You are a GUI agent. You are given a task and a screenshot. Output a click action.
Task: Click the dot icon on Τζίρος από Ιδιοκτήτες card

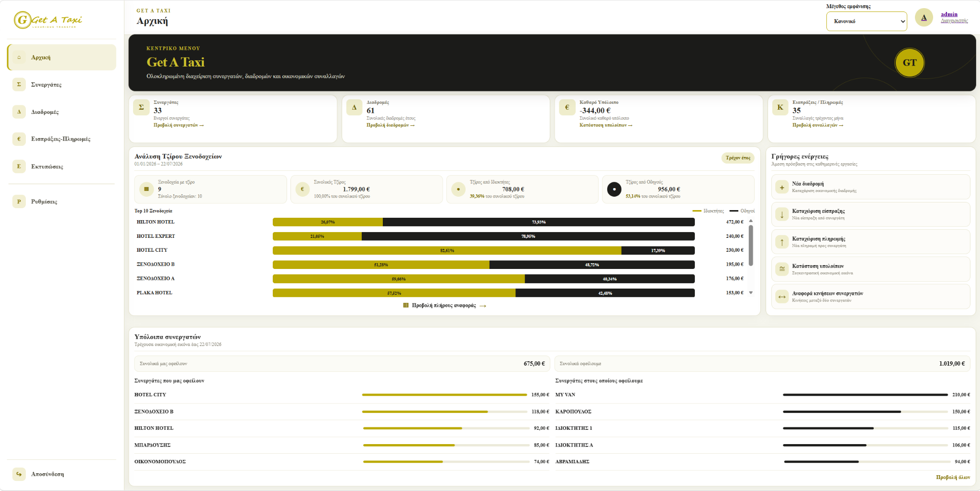click(458, 189)
